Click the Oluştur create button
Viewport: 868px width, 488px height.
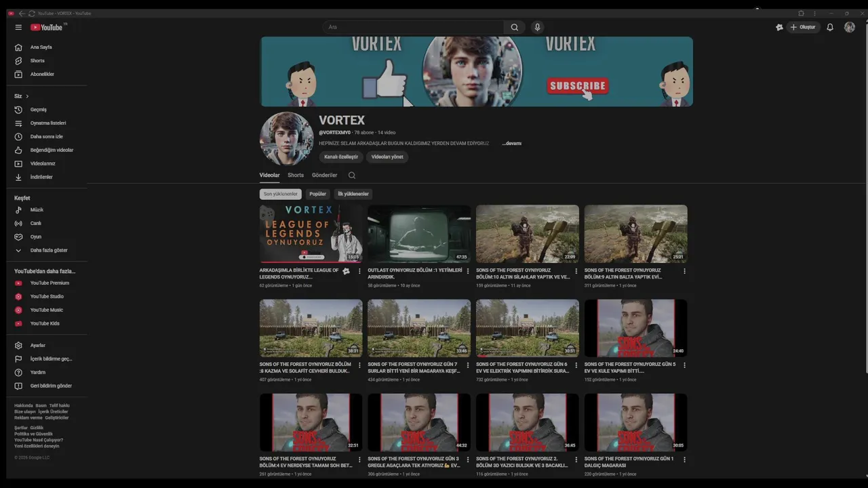(804, 27)
